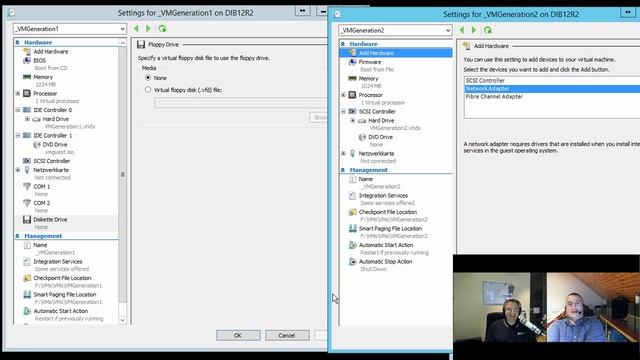This screenshot has height=360, width=640.
Task: Click refresh icon in VMGeneration2 toolbar
Action: pyautogui.click(x=487, y=30)
